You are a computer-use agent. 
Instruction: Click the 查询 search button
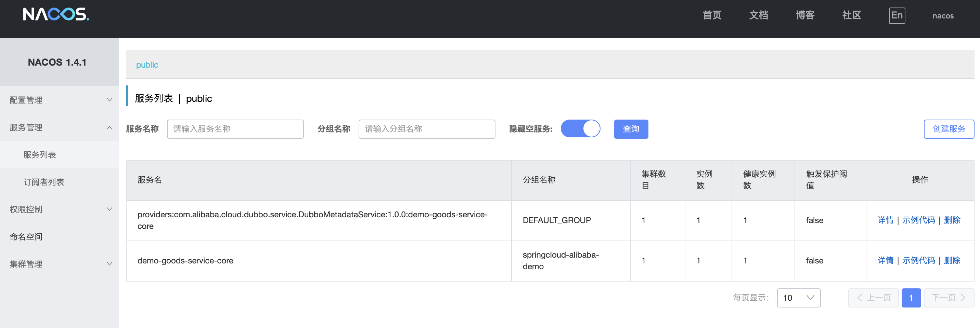pyautogui.click(x=631, y=129)
